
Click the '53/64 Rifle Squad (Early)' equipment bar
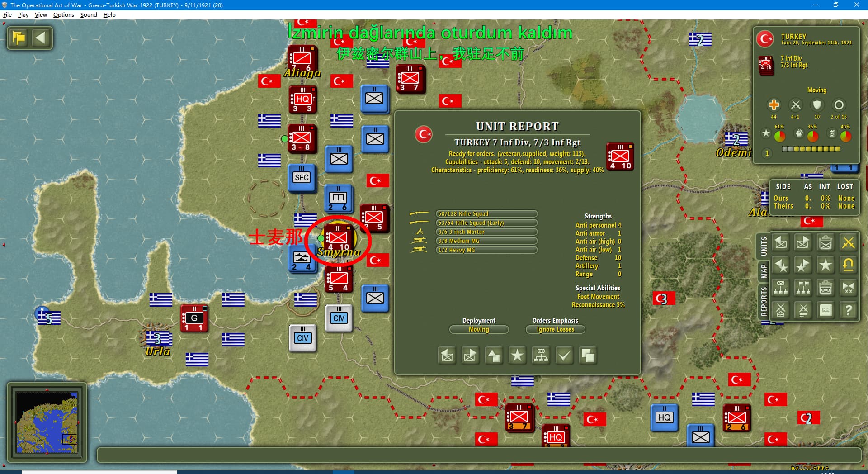click(486, 223)
